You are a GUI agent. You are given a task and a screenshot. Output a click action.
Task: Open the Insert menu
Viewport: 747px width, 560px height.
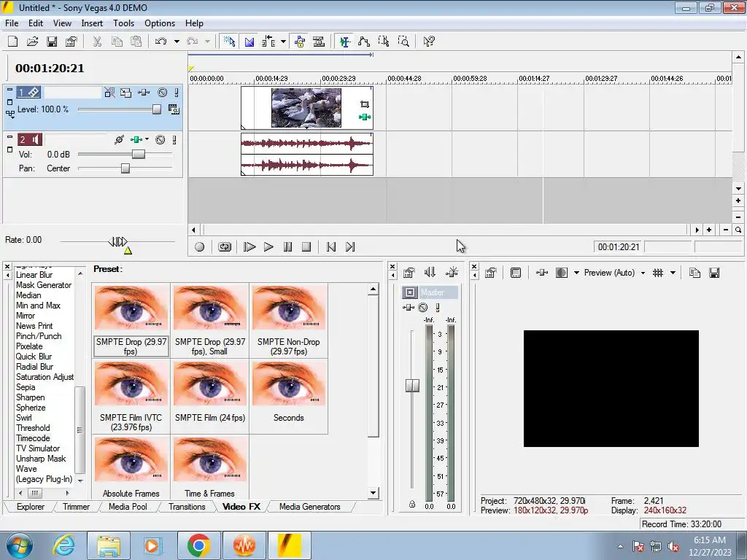(x=92, y=23)
